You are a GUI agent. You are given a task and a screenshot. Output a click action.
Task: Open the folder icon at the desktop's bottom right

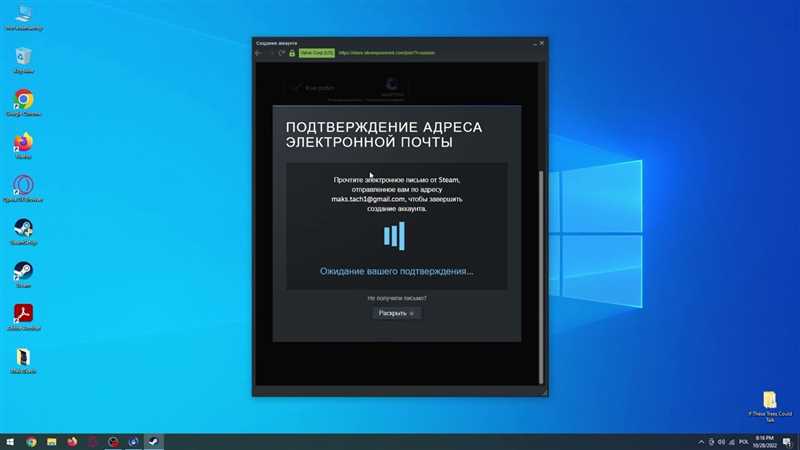tap(770, 407)
